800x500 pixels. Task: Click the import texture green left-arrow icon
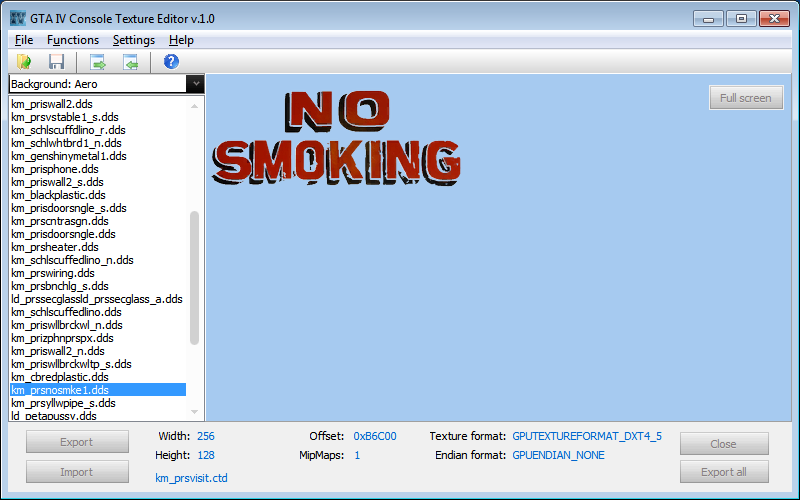pyautogui.click(x=131, y=62)
